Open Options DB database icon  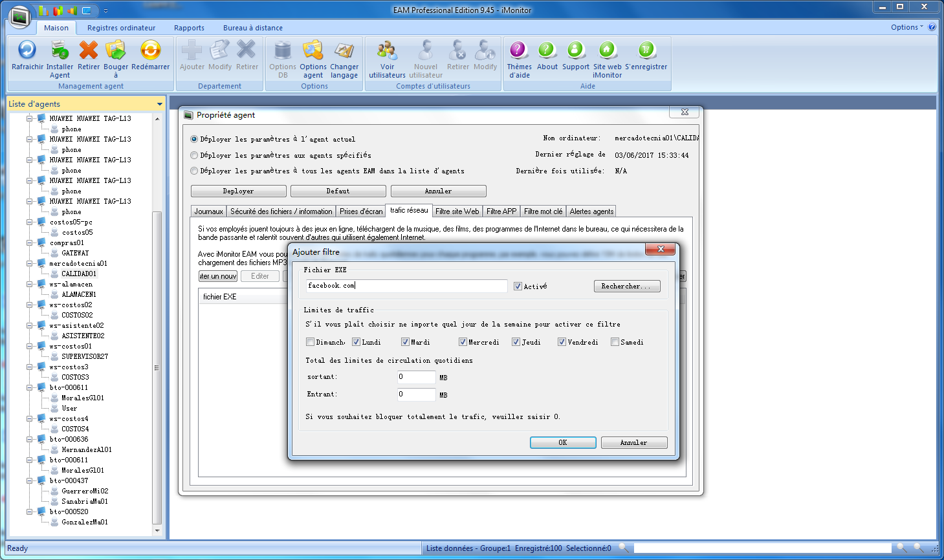click(283, 50)
